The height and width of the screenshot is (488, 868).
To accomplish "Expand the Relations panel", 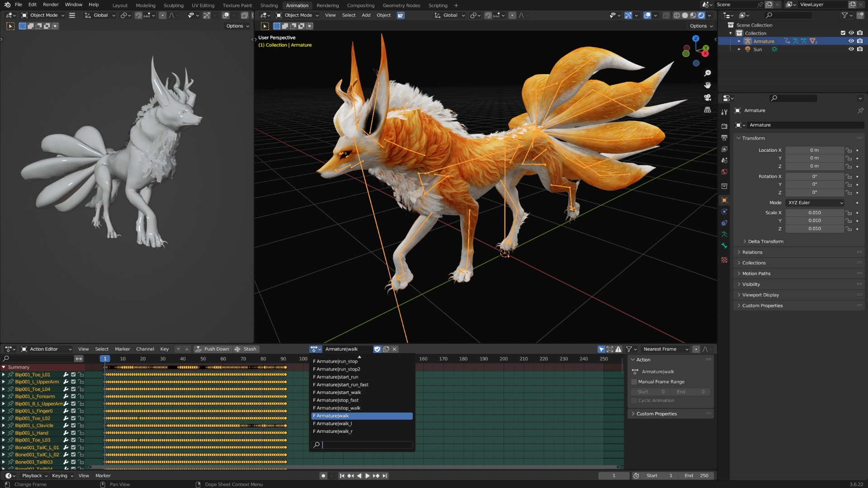I will [752, 253].
